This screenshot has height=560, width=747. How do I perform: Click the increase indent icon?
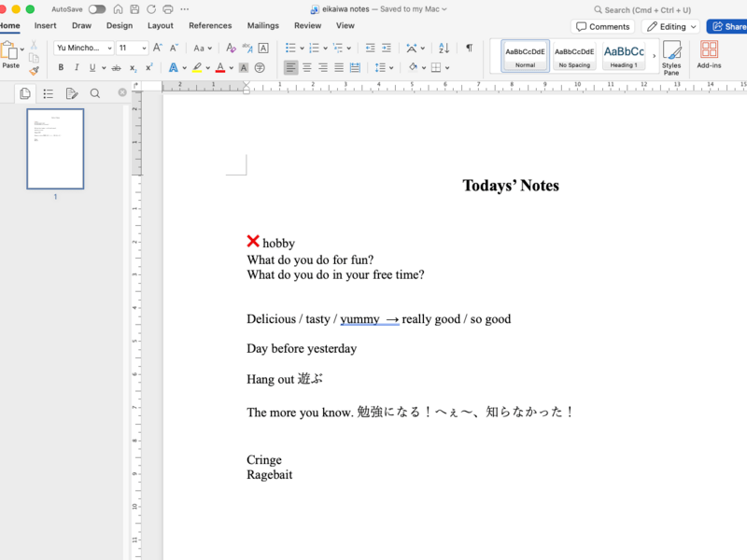coord(387,48)
